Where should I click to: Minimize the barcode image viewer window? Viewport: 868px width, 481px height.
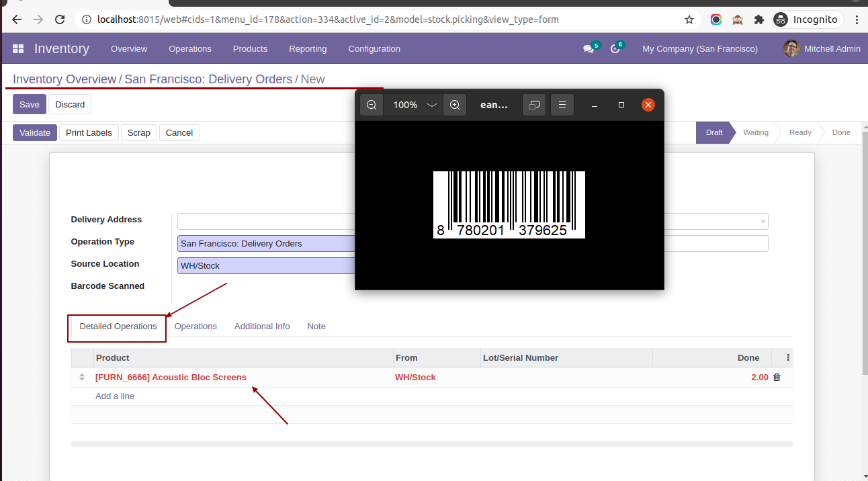595,105
